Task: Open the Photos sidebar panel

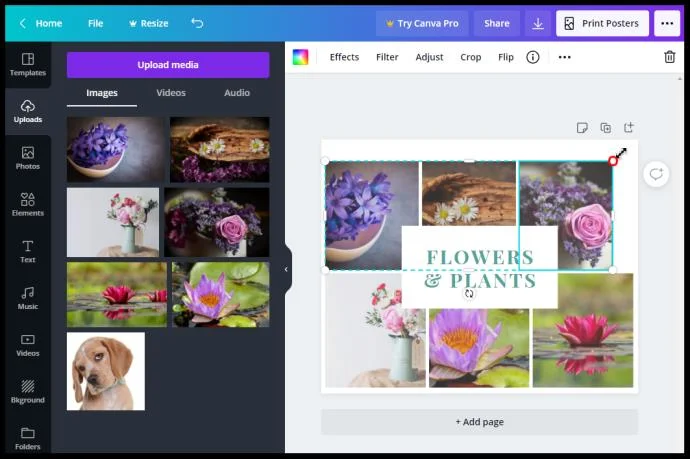Action: 28,158
